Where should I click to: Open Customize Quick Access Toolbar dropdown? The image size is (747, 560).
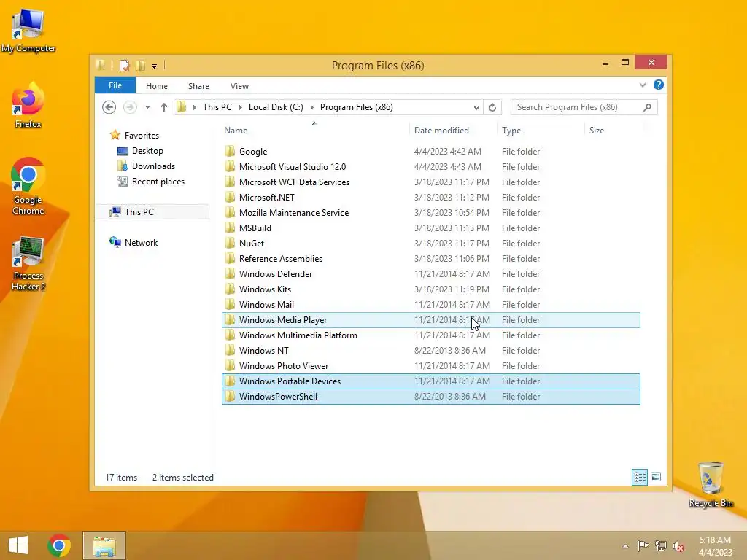pyautogui.click(x=155, y=66)
